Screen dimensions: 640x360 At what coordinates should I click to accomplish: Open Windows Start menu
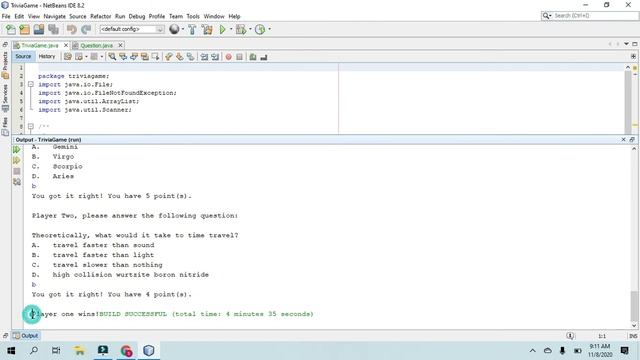[11, 350]
